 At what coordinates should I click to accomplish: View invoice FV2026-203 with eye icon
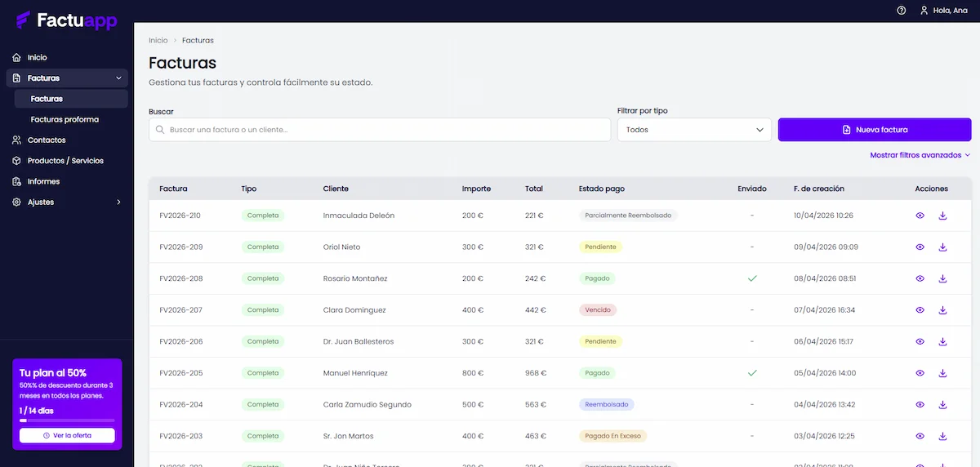tap(920, 436)
